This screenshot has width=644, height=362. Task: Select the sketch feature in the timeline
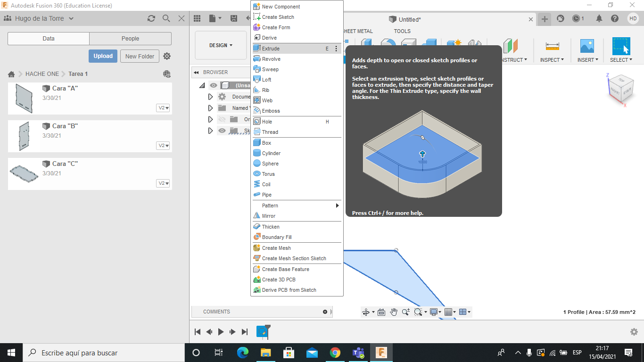tap(262, 331)
